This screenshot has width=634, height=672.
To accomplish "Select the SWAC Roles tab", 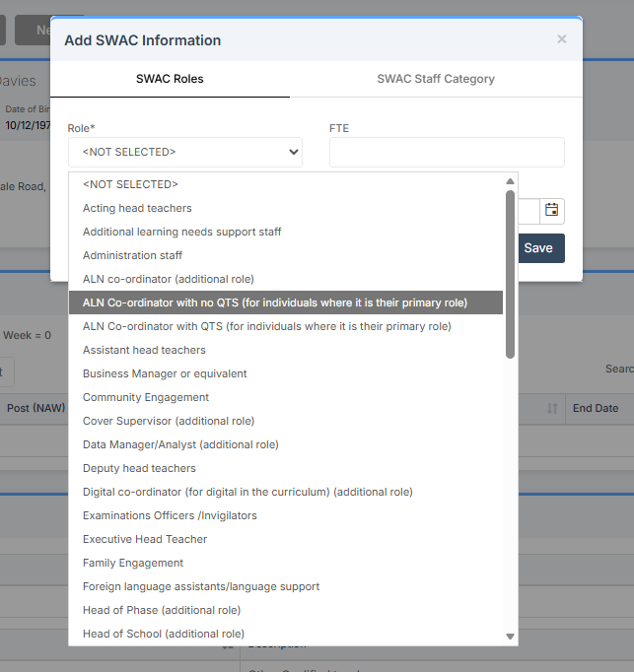I will pyautogui.click(x=170, y=79).
